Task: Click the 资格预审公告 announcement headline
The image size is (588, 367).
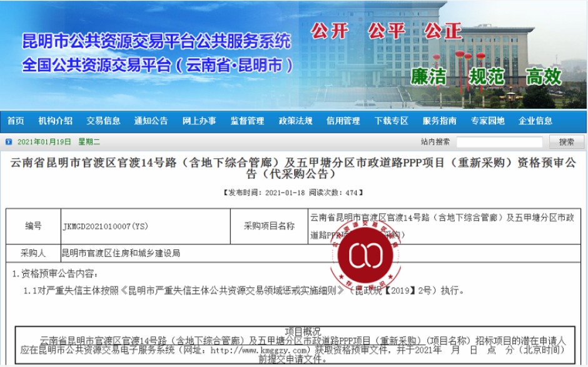Action: [293, 169]
